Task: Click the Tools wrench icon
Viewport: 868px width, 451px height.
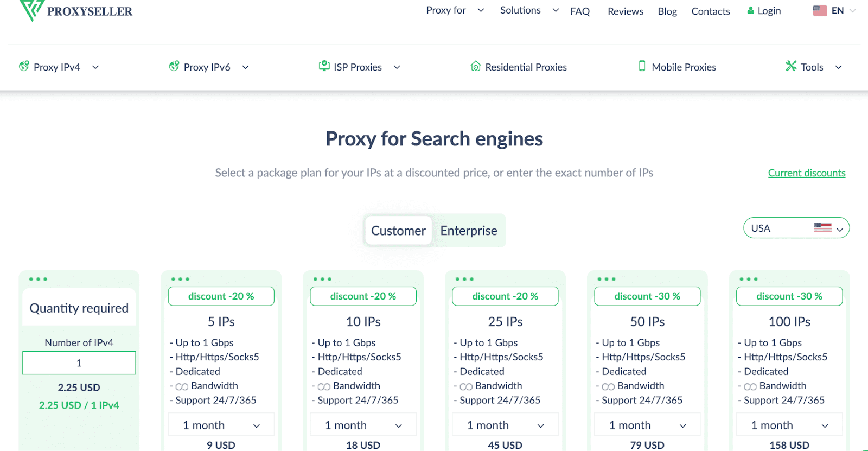Action: pyautogui.click(x=791, y=66)
